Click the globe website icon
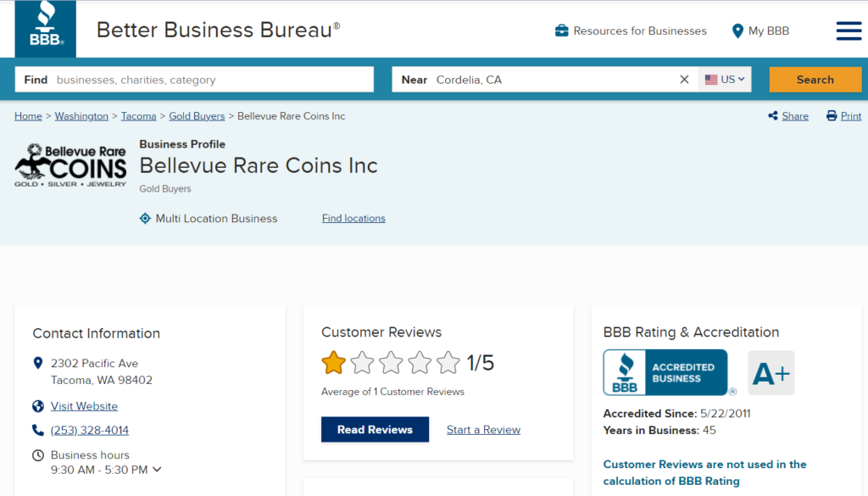868x496 pixels. point(37,406)
